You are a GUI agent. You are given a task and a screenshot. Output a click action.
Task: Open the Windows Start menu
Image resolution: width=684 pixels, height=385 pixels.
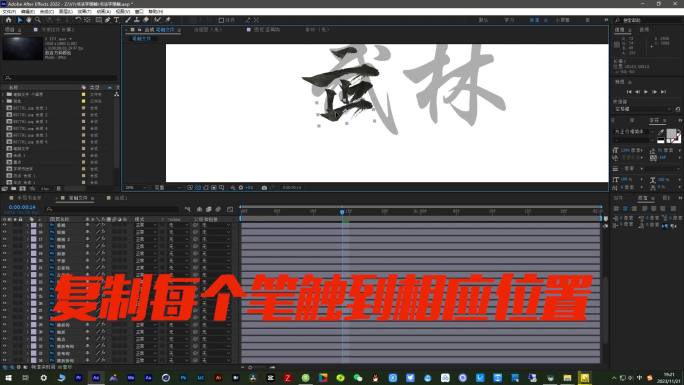(8, 378)
